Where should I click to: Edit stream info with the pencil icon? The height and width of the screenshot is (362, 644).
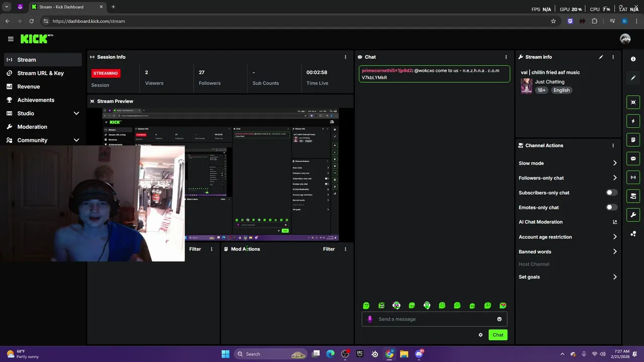click(601, 57)
